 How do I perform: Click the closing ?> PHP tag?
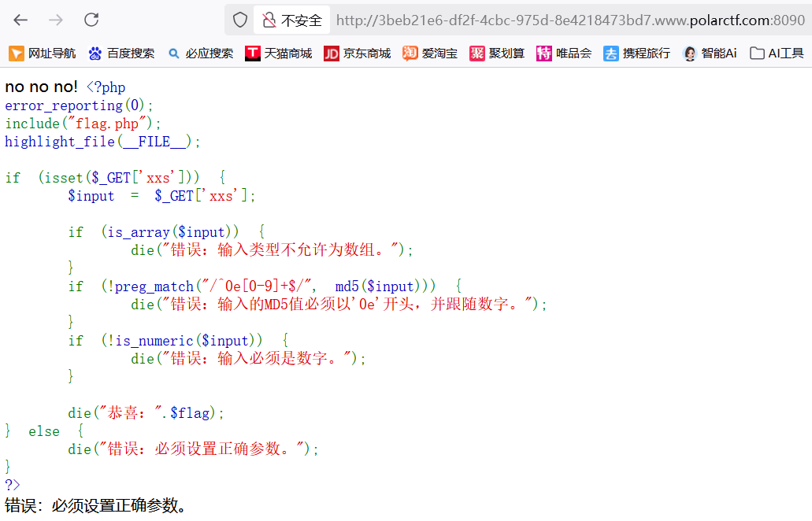pyautogui.click(x=13, y=485)
